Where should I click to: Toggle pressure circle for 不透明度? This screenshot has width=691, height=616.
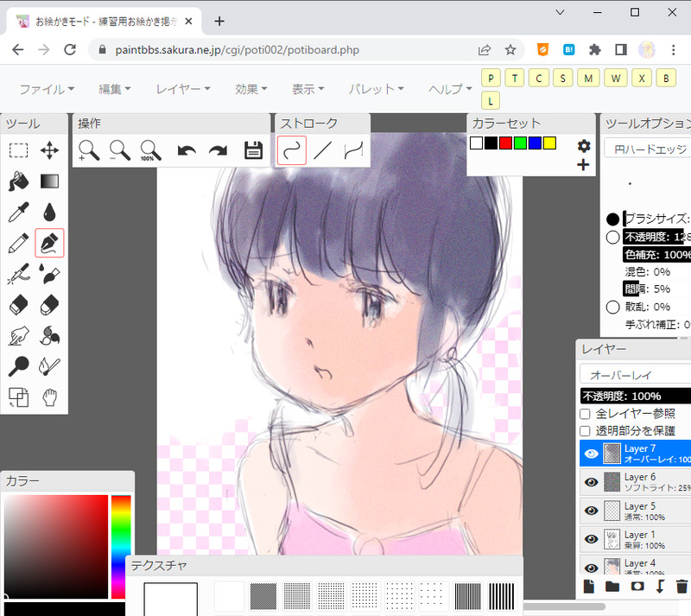[x=612, y=237]
